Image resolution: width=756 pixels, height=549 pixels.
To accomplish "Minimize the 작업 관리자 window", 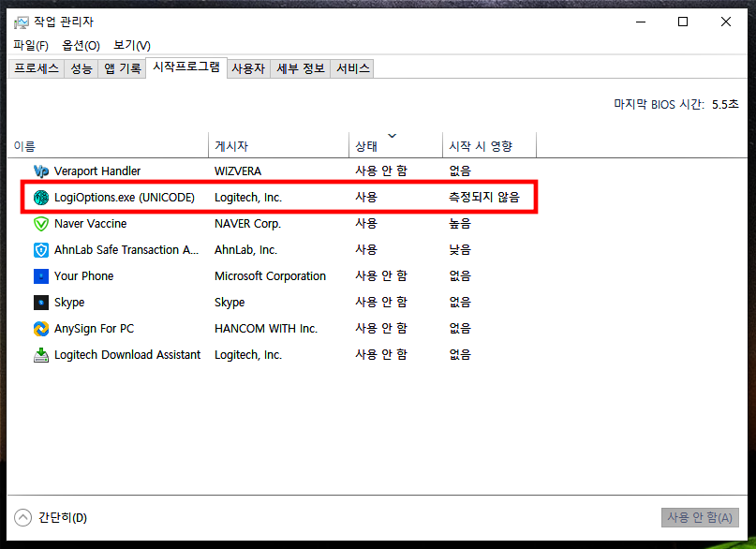I will tap(641, 22).
